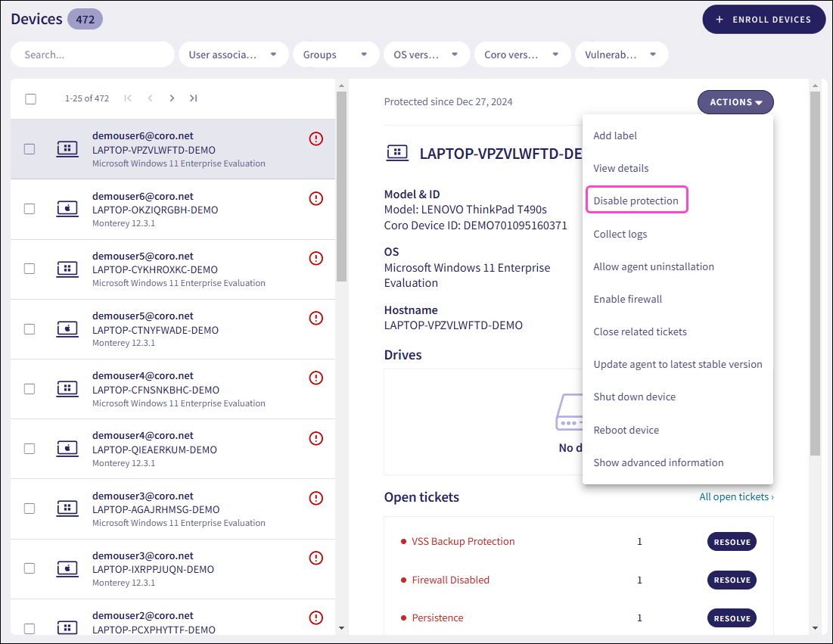Screen dimensions: 833x644
Task: Click the device list scrollbar thumb
Action: [x=341, y=186]
